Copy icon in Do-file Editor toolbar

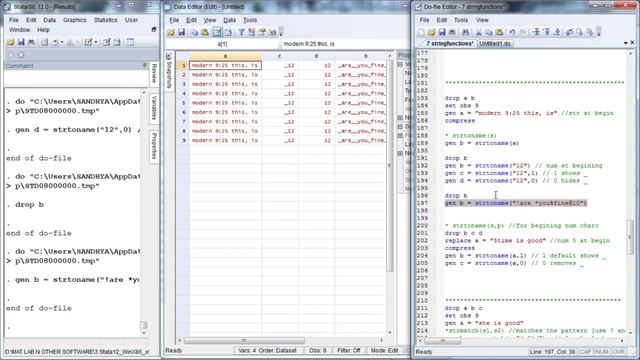click(x=489, y=32)
